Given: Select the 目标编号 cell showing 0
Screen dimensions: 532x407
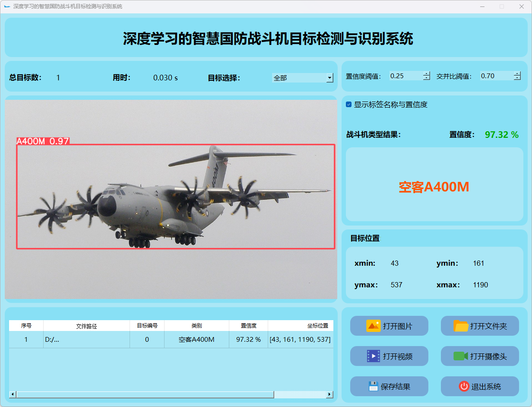Looking at the screenshot, I should [147, 340].
